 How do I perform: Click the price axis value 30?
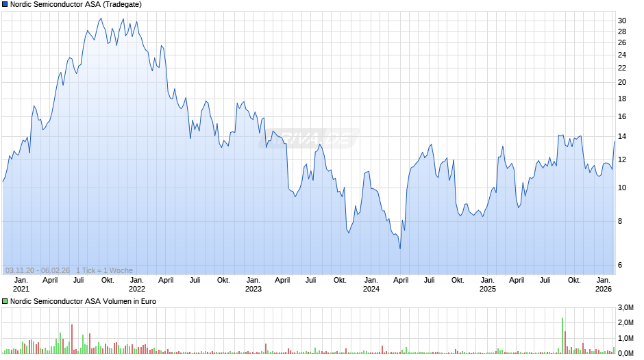(622, 21)
